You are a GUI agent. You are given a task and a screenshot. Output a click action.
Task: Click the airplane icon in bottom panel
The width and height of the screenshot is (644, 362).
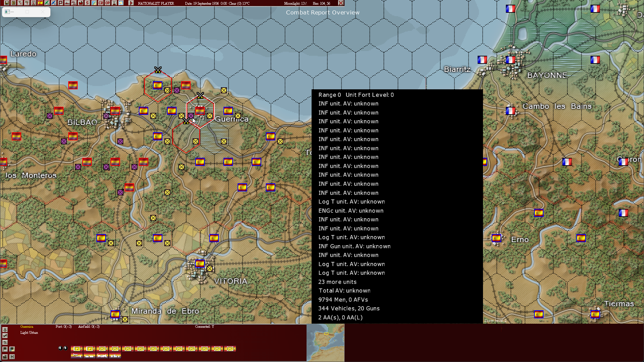[x=5, y=336]
